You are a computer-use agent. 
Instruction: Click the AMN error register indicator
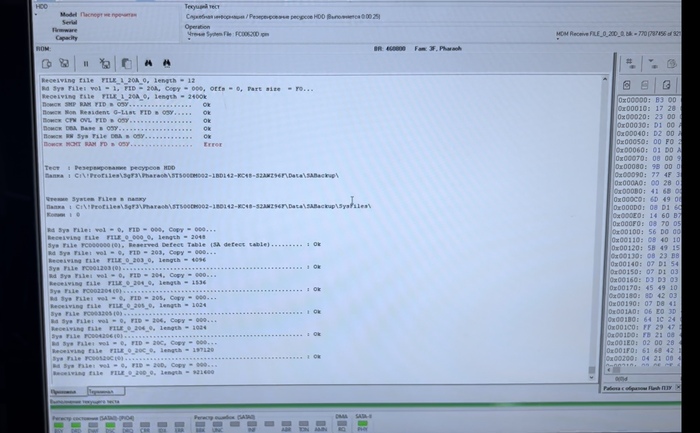321,427
